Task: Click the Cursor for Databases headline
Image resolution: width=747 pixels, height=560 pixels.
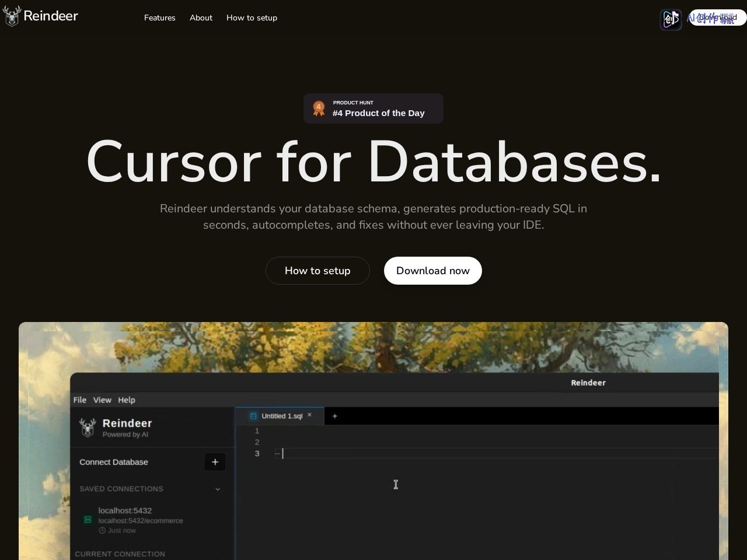Action: coord(373,162)
